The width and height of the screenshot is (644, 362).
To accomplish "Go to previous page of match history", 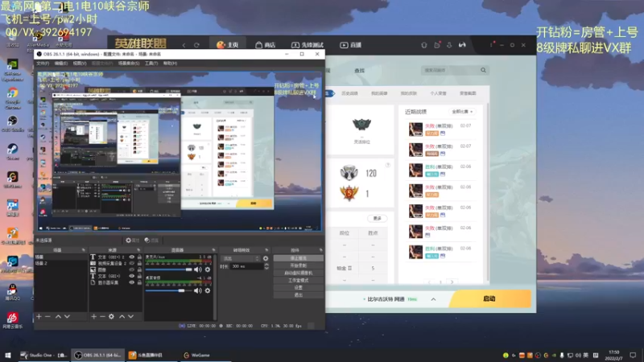I will coord(430,282).
